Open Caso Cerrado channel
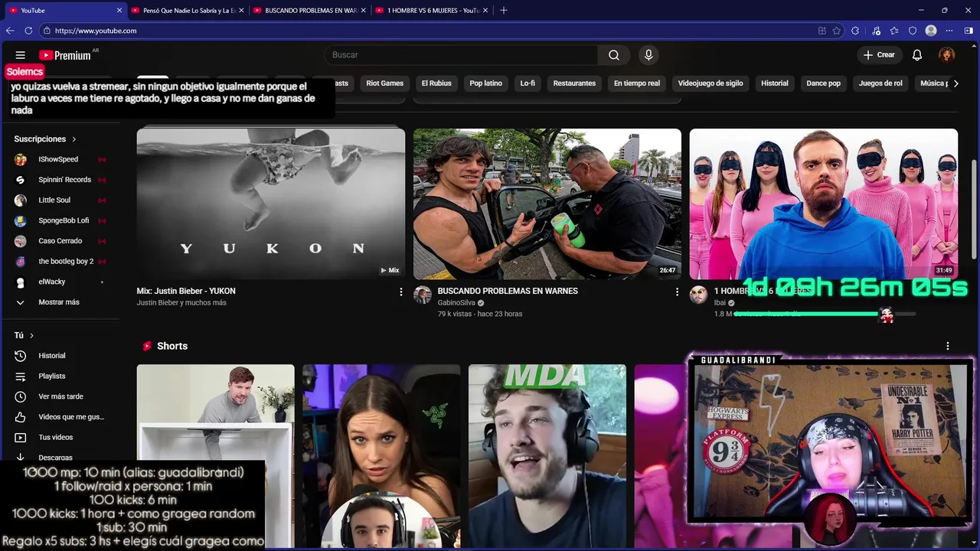Screen dimensions: 980x551 click(60, 241)
